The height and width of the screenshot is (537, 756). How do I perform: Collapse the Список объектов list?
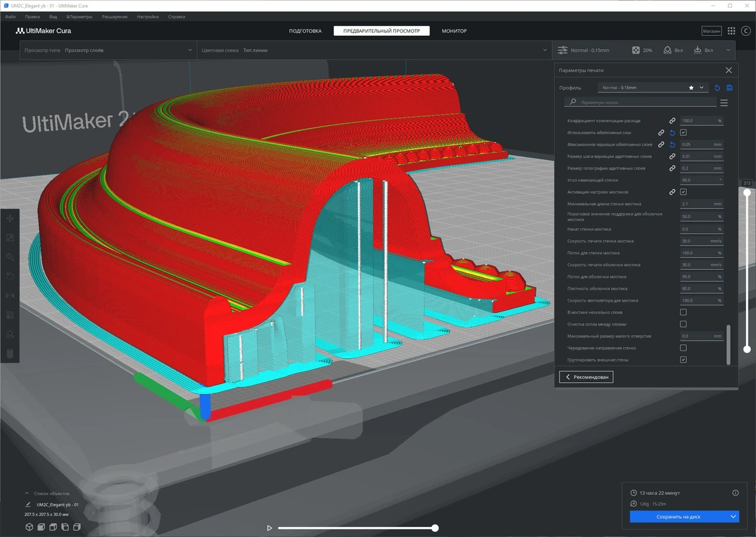click(27, 494)
